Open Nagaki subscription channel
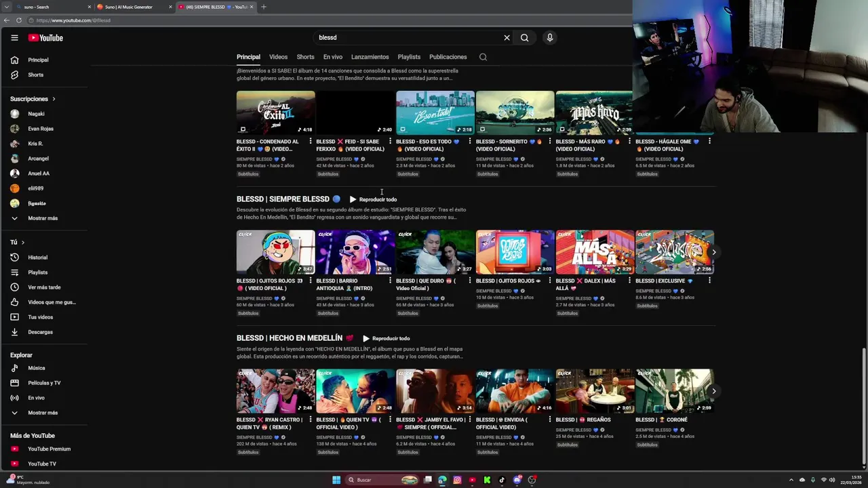Screen dimensions: 868x488 point(36,114)
